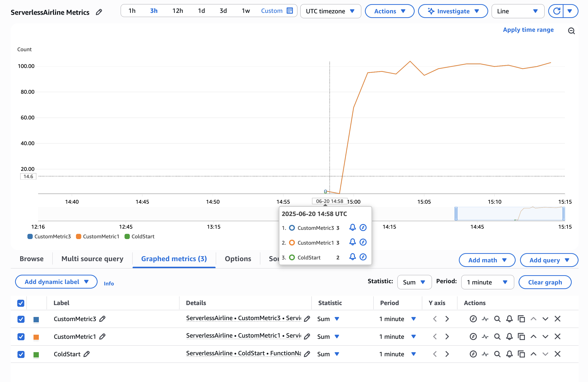Deselect the ColdStart row checkbox
Screen dimensions: 588x382
click(21, 354)
